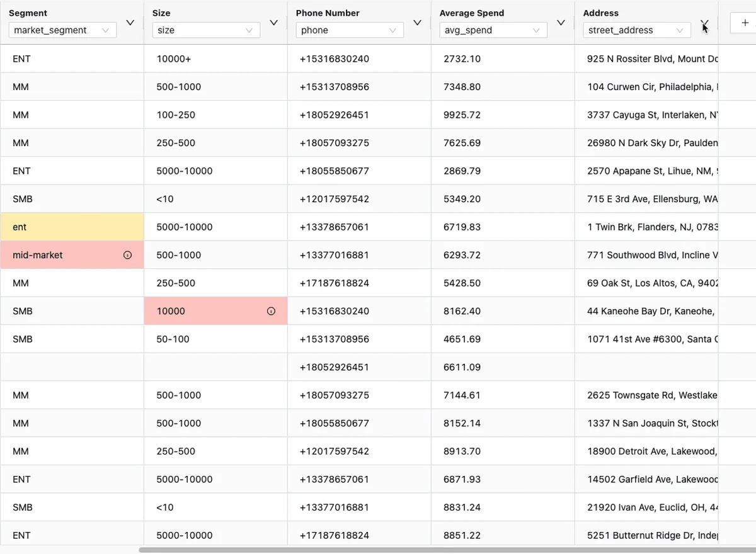Click the plus add column button
Image resolution: width=756 pixels, height=554 pixels.
745,23
